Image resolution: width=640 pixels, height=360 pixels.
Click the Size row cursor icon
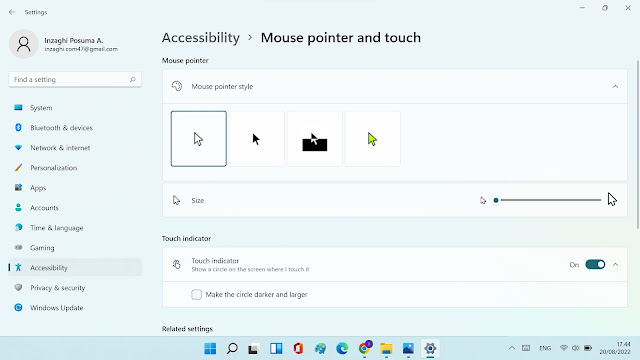[x=176, y=200]
